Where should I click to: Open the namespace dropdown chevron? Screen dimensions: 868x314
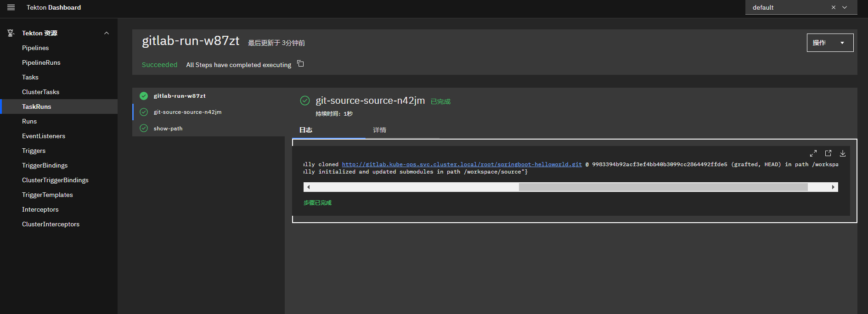point(845,7)
